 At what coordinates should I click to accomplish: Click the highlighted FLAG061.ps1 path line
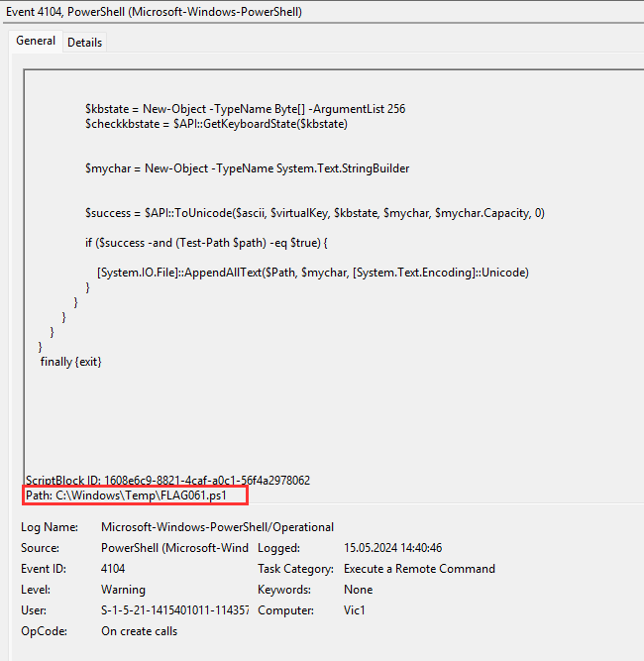pos(134,495)
